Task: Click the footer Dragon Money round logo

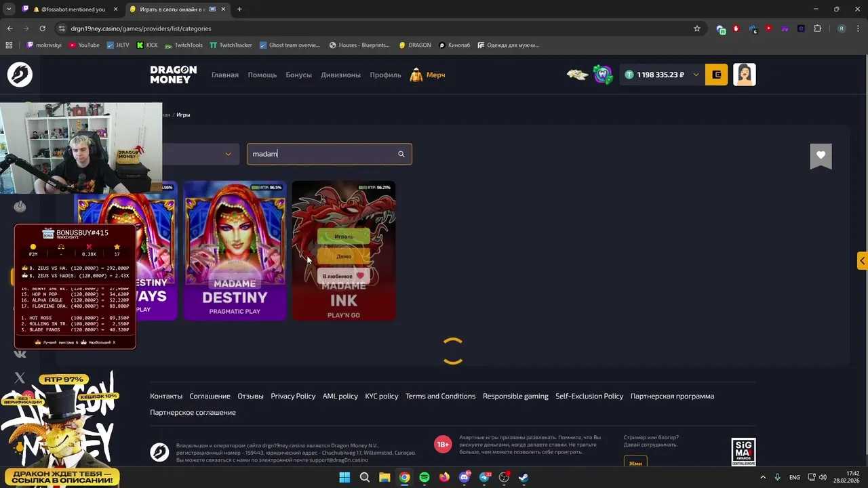Action: [x=159, y=452]
